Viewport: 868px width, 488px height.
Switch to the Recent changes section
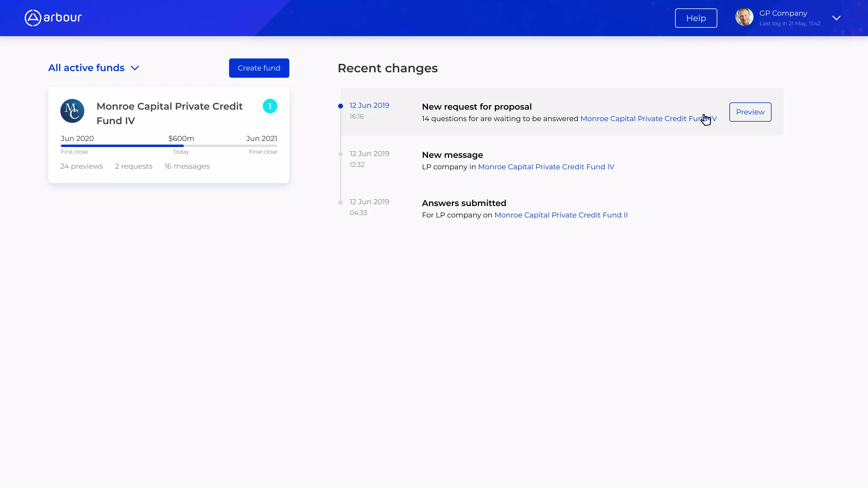(x=388, y=68)
